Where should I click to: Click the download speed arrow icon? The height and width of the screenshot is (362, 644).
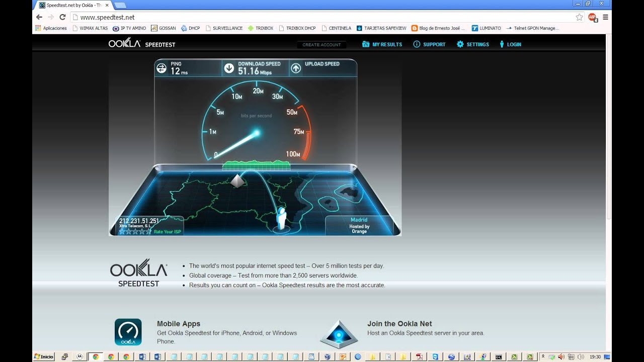click(x=229, y=68)
